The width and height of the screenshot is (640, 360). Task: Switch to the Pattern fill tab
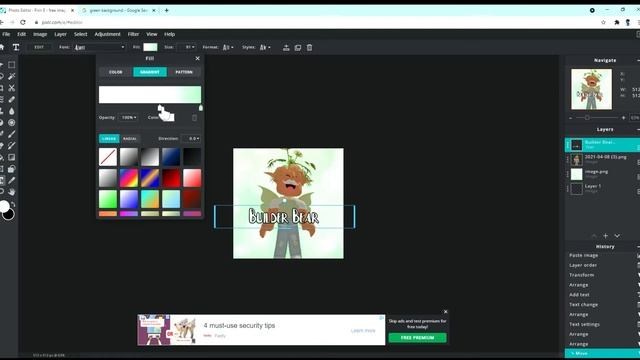click(184, 72)
